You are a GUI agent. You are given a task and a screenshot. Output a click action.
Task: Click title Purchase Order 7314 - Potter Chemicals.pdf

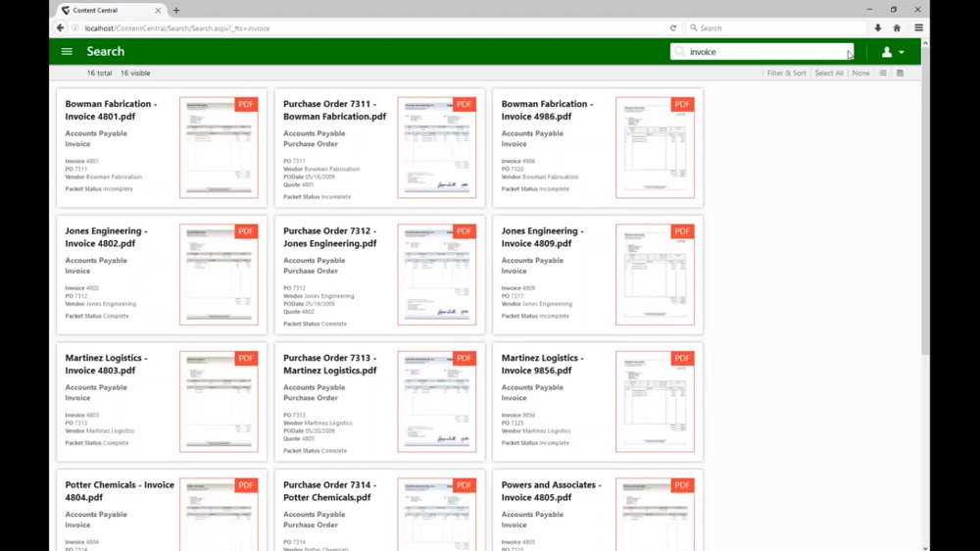point(330,491)
